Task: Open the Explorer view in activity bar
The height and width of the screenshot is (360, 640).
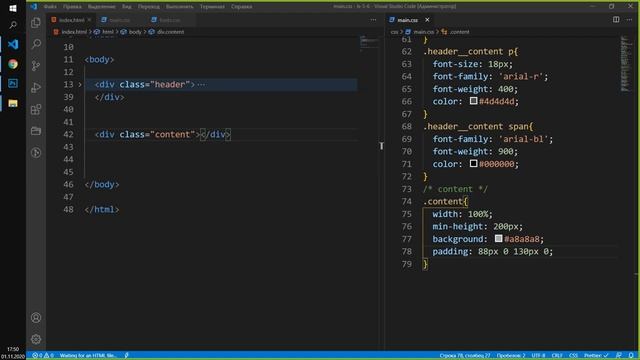Action: [36, 22]
